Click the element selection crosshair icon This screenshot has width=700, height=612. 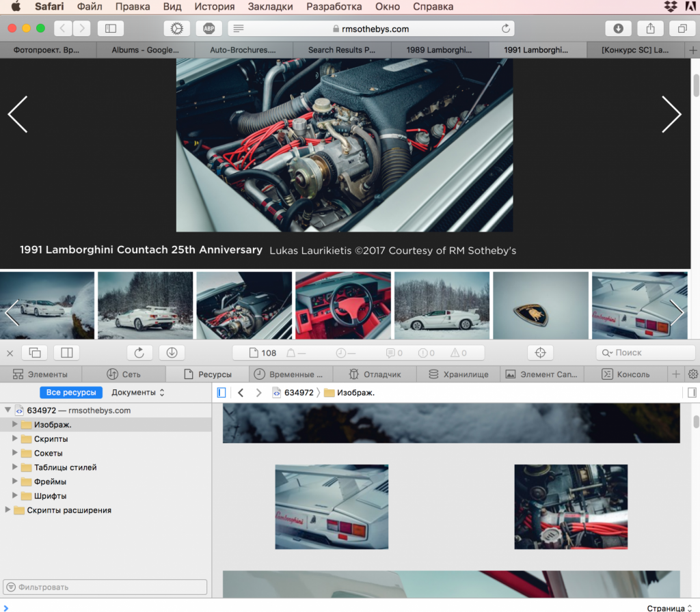(x=540, y=352)
